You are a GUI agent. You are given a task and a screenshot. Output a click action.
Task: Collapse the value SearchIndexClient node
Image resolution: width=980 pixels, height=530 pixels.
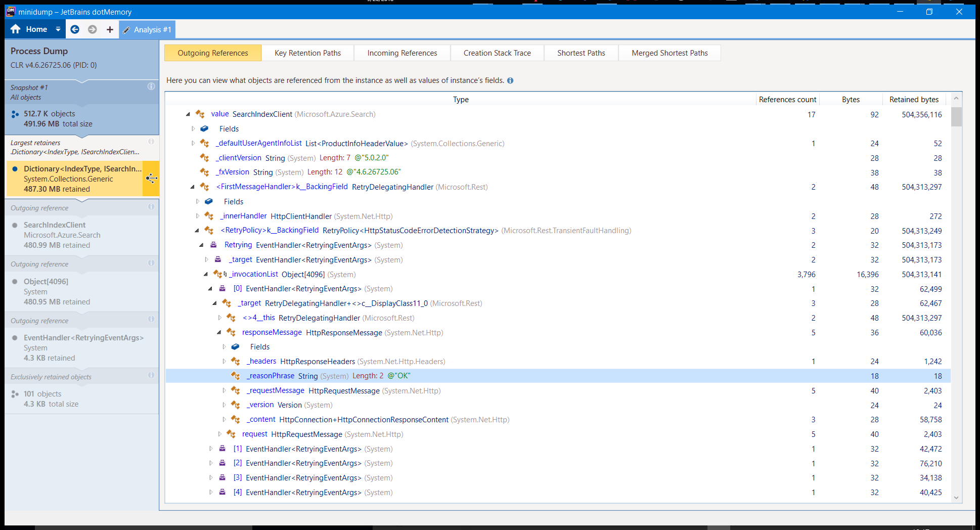(x=188, y=114)
